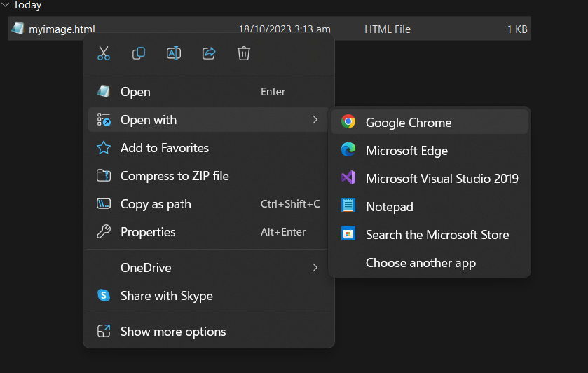Select Microsoft Visual Studio 2019
Viewport: 588px width, 373px height.
tap(442, 179)
